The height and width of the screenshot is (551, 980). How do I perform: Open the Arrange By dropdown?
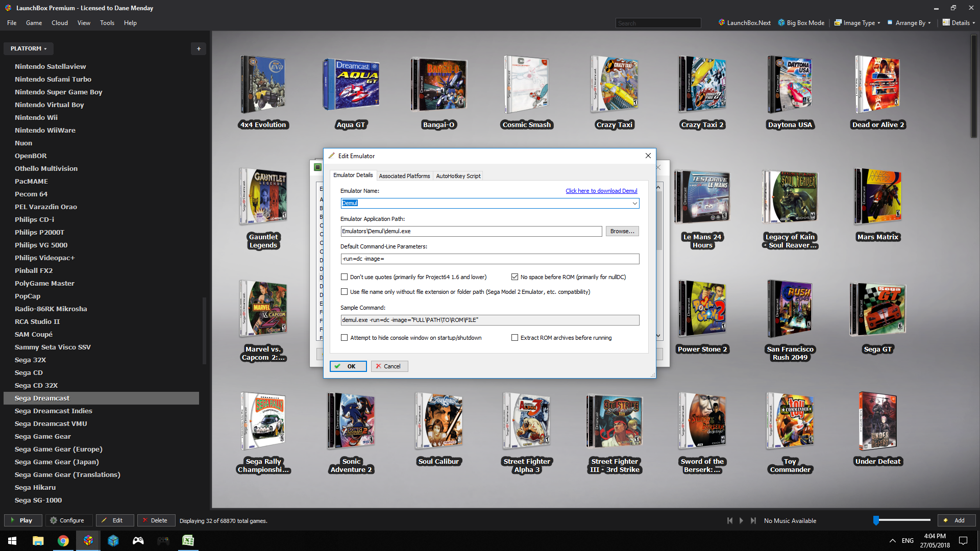click(909, 23)
